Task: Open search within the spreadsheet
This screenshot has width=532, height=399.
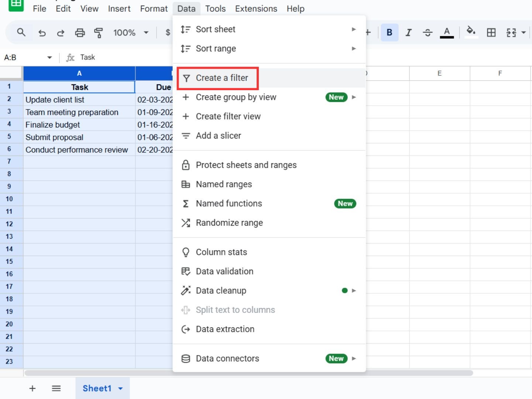Action: coord(21,33)
